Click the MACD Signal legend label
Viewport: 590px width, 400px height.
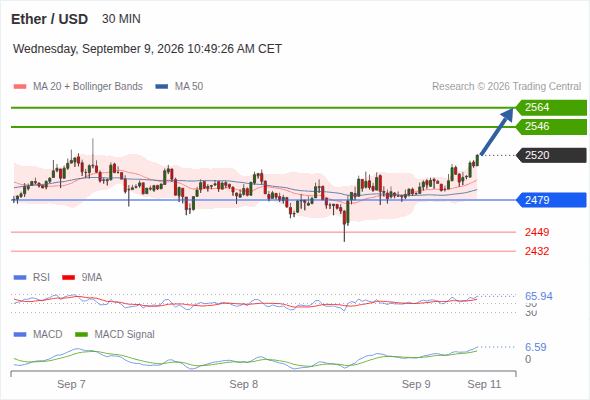click(x=125, y=334)
